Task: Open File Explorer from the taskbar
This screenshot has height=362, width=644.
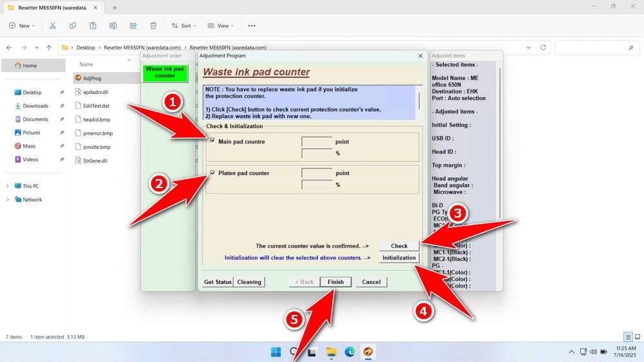Action: coord(331,352)
